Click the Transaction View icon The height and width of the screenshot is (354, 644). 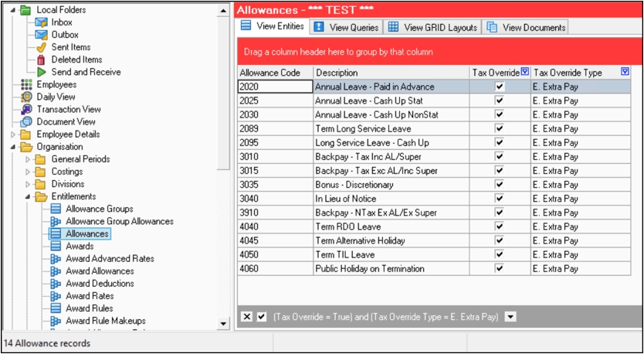pyautogui.click(x=26, y=109)
